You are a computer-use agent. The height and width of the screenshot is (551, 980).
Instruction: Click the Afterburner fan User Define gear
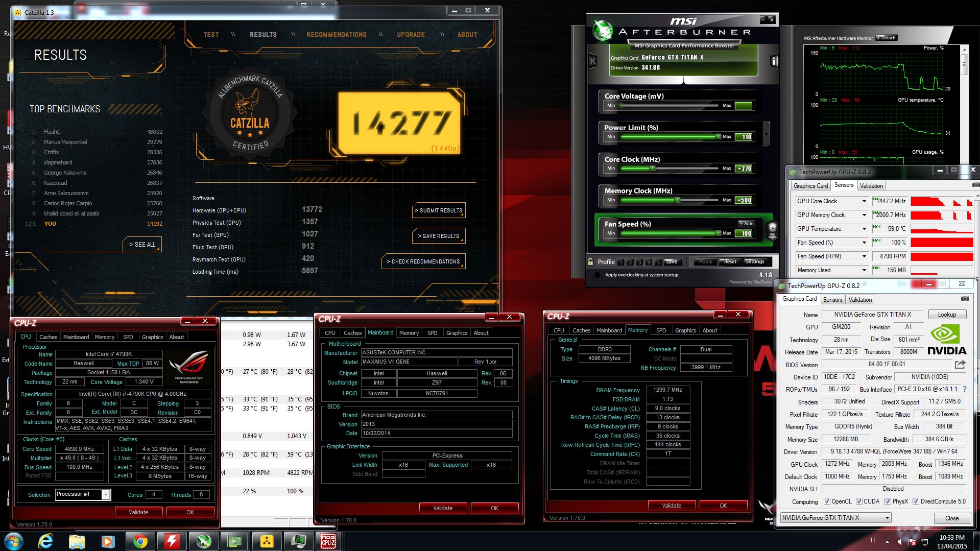(x=772, y=230)
